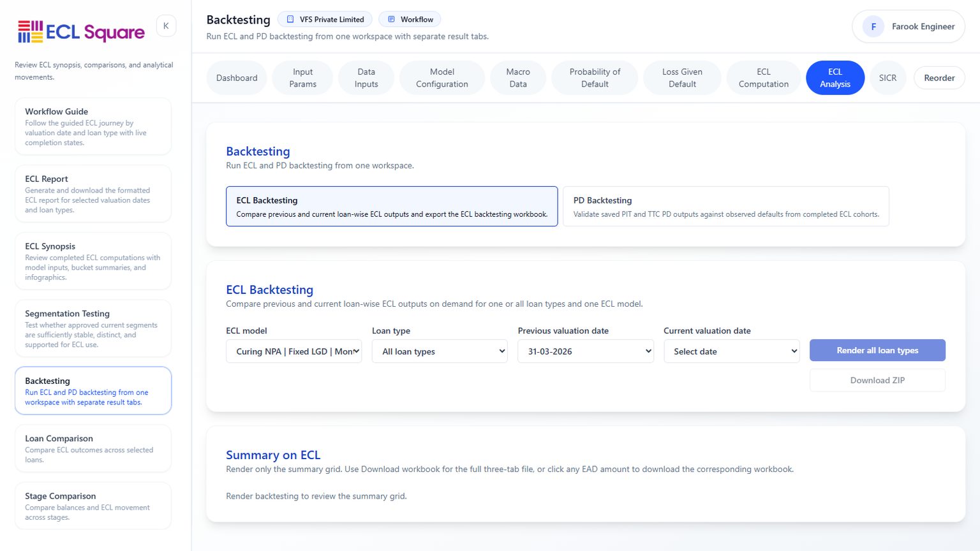Open the ECL model dropdown

pos(294,351)
